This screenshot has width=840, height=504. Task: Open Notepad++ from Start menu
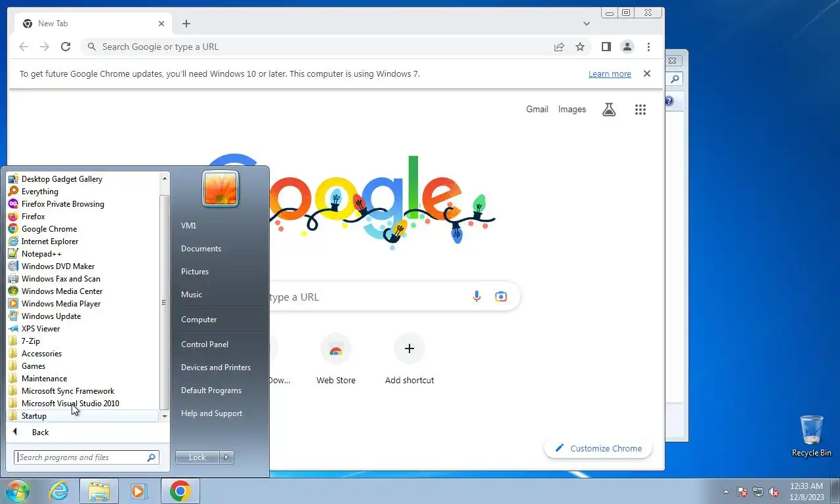click(83, 254)
